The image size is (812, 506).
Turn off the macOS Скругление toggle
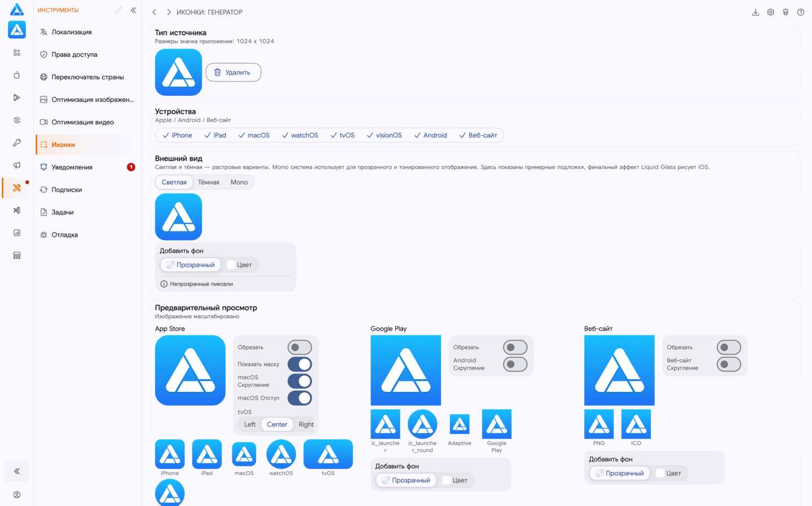[x=299, y=381]
